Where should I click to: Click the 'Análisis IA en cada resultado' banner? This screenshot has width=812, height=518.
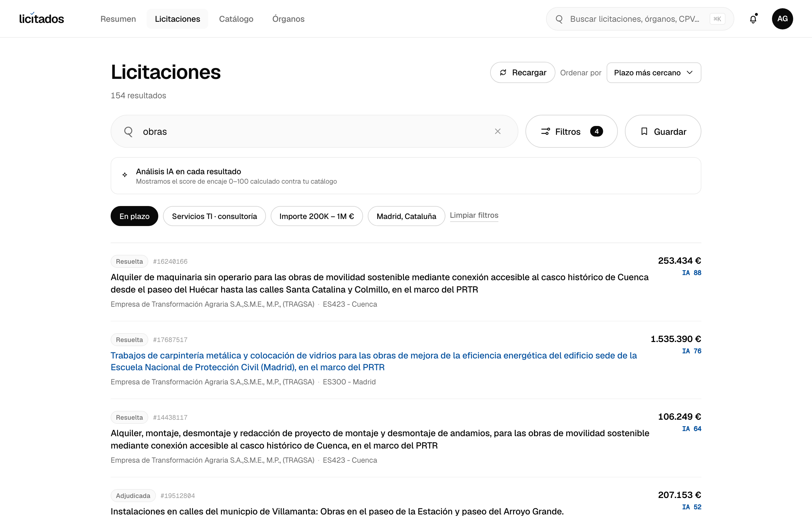pos(406,176)
